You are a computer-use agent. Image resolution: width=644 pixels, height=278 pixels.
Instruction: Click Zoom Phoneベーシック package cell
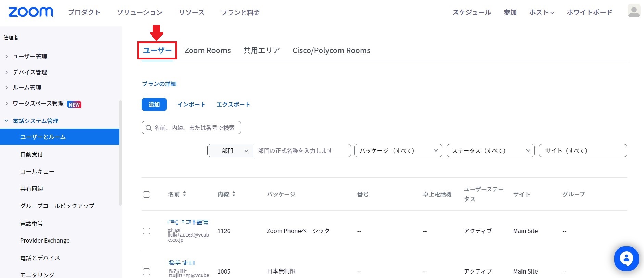pyautogui.click(x=298, y=231)
